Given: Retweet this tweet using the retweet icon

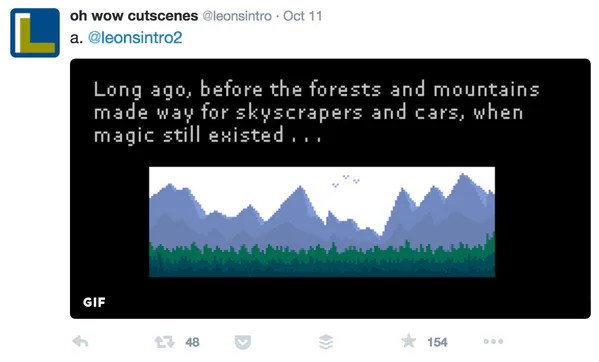Looking at the screenshot, I should pyautogui.click(x=164, y=342).
